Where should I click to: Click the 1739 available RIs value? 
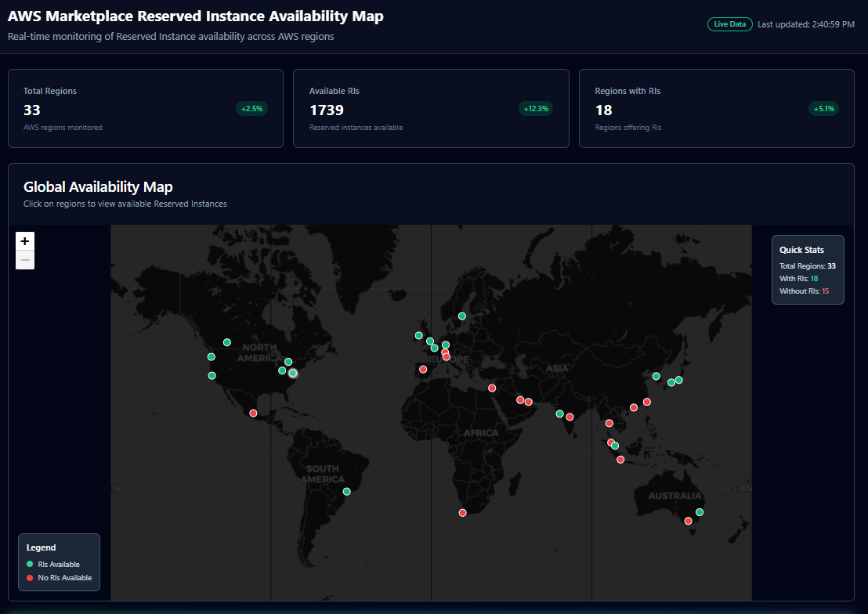click(x=327, y=110)
